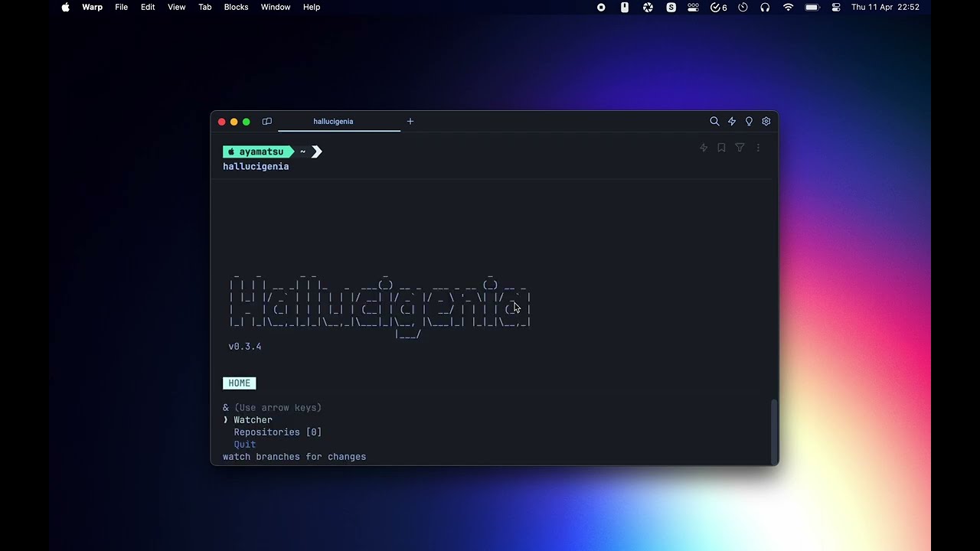Image resolution: width=980 pixels, height=551 pixels.
Task: Open the Apple menu
Action: (x=66, y=7)
